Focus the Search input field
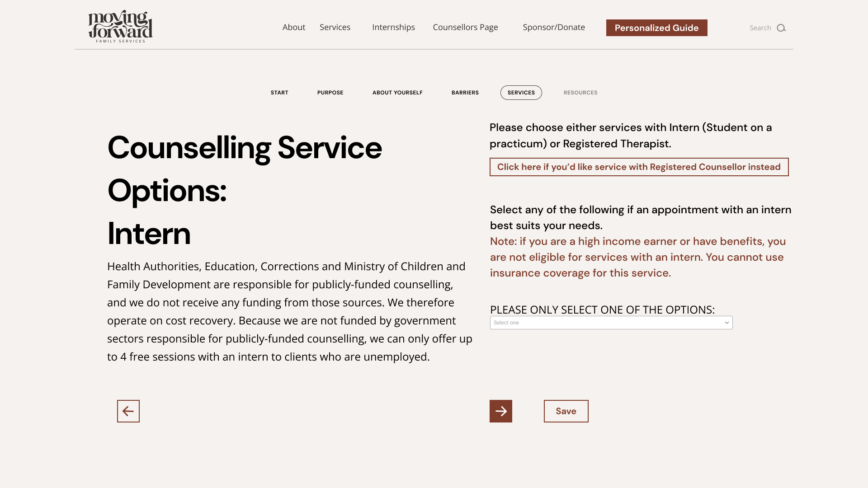This screenshot has width=868, height=488. (760, 28)
